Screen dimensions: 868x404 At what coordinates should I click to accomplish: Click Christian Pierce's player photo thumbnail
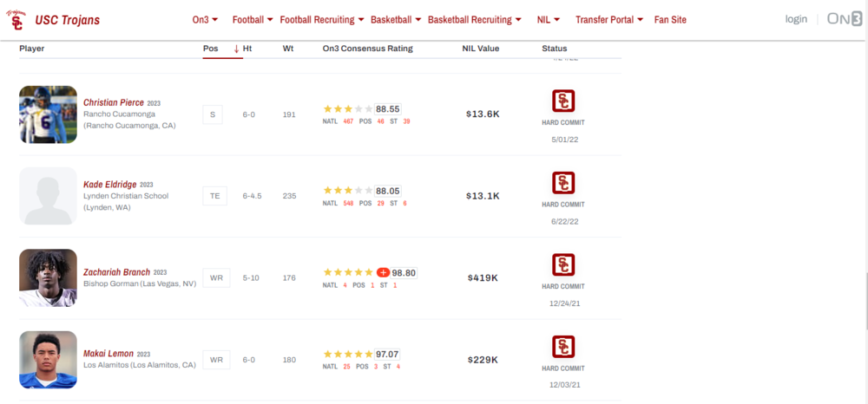click(48, 114)
